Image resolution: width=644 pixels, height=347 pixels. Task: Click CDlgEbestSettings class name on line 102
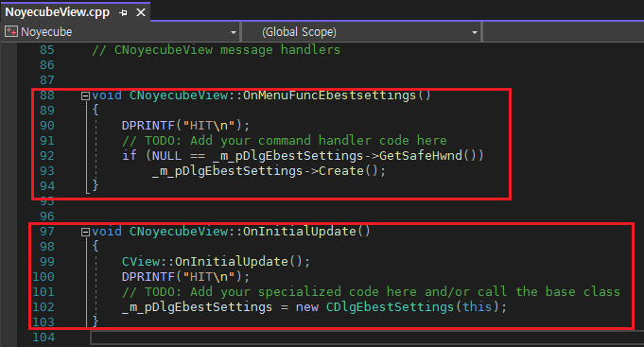(x=390, y=307)
